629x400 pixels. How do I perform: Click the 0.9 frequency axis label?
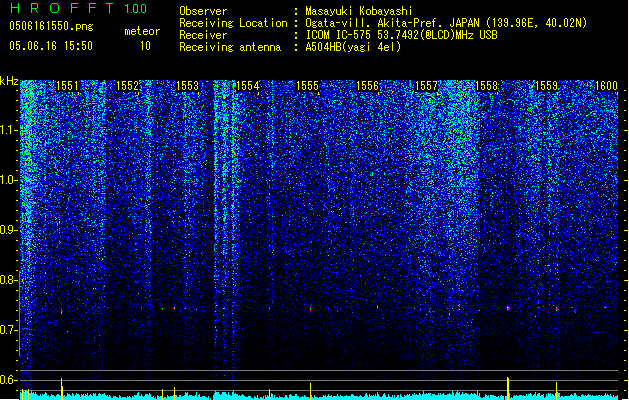(8, 230)
